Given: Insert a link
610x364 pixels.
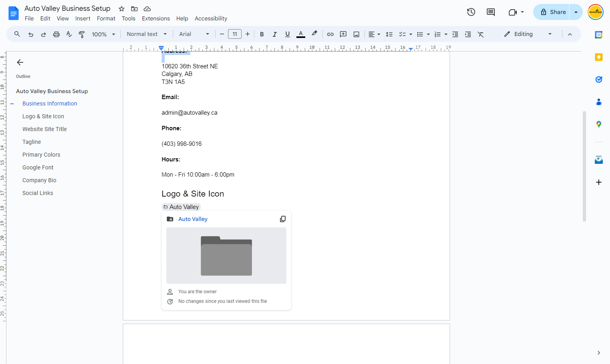Looking at the screenshot, I should [330, 34].
